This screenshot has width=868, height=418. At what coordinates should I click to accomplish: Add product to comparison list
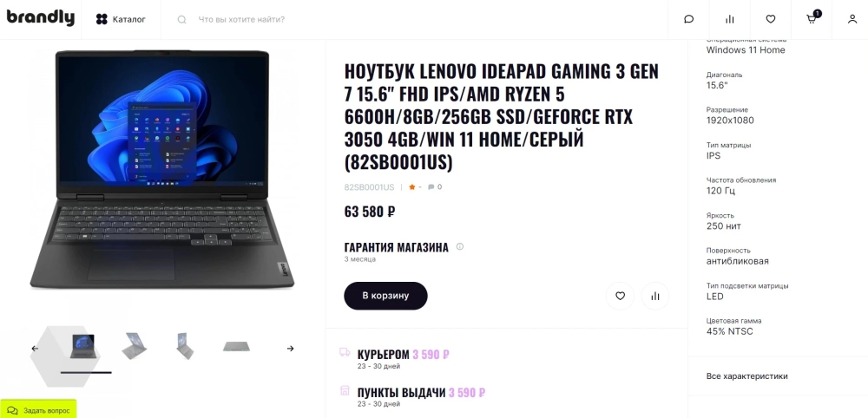[655, 296]
